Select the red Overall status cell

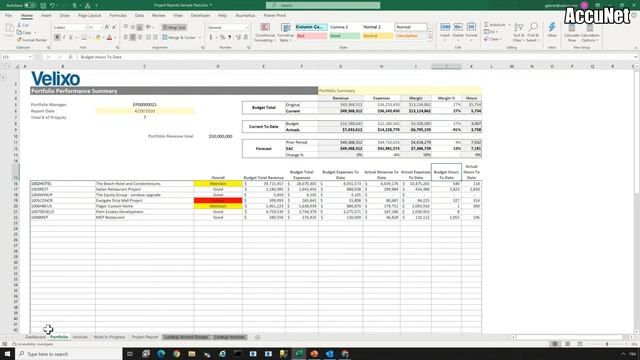pyautogui.click(x=218, y=200)
